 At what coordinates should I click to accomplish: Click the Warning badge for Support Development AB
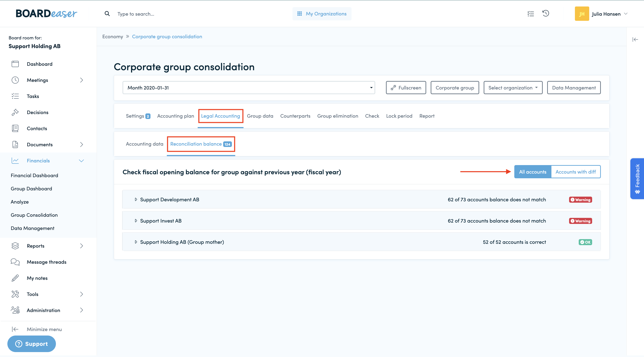click(580, 200)
